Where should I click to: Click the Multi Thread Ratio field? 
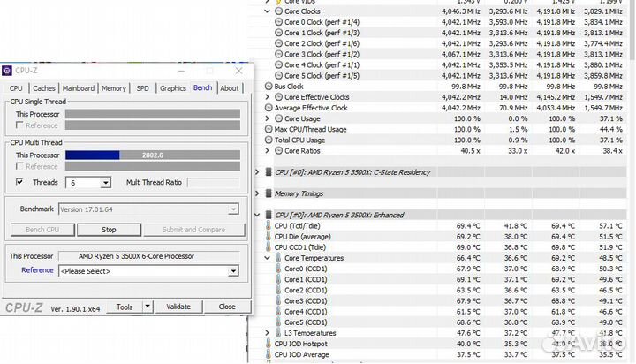pos(214,183)
